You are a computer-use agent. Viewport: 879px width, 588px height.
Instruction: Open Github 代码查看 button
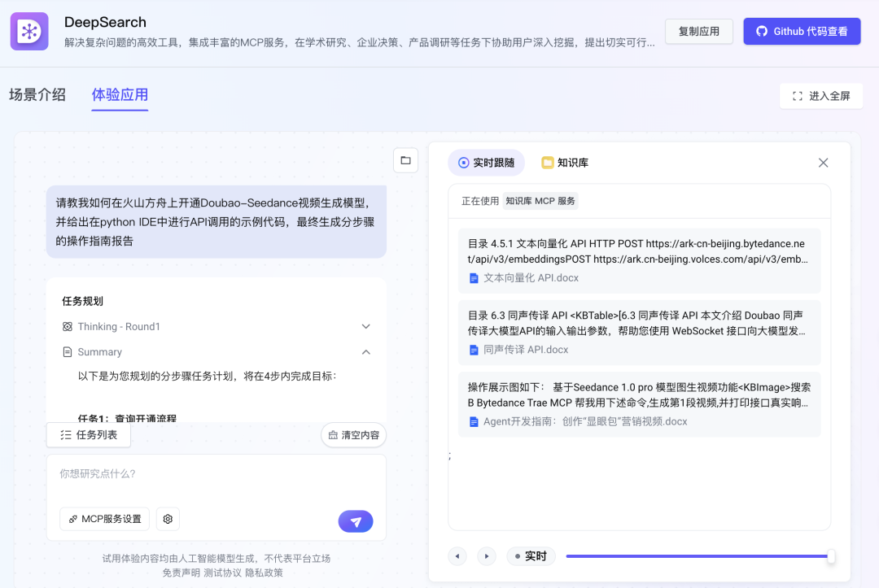click(802, 32)
